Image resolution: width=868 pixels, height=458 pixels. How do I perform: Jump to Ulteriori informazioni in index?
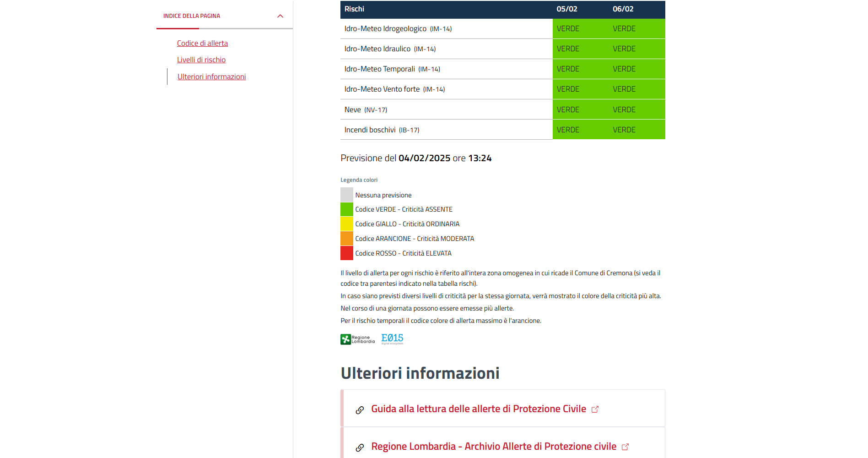(211, 76)
